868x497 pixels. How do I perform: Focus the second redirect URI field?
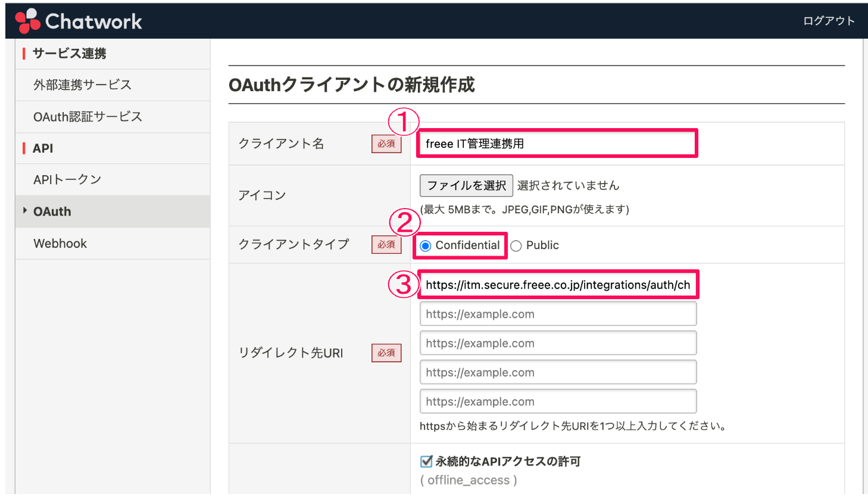[558, 314]
